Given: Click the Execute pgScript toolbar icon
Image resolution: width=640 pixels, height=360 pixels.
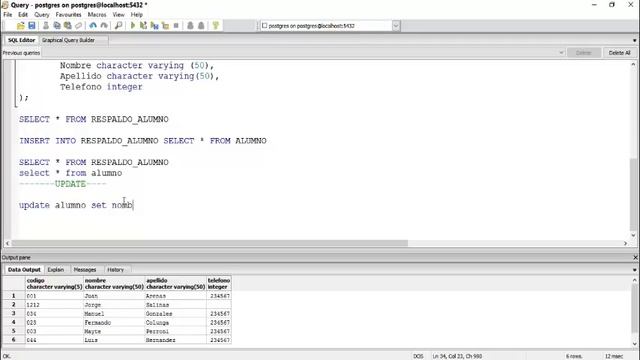Looking at the screenshot, I should click(143, 26).
